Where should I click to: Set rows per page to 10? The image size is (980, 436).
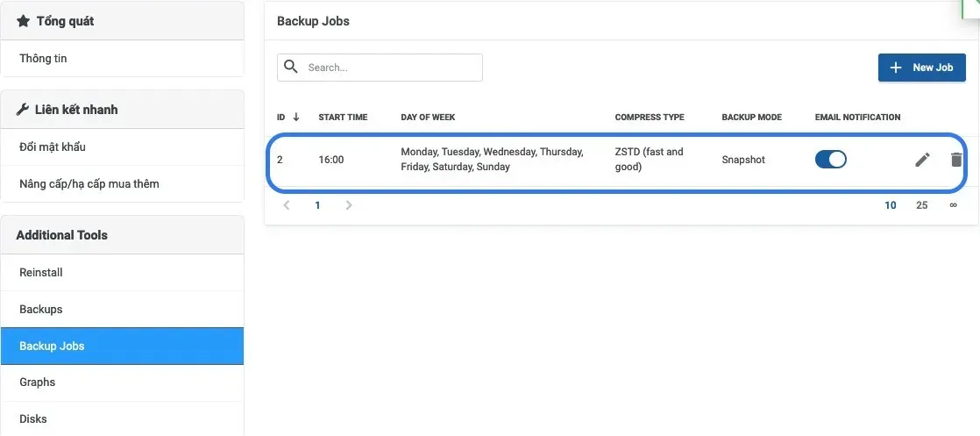coord(891,205)
